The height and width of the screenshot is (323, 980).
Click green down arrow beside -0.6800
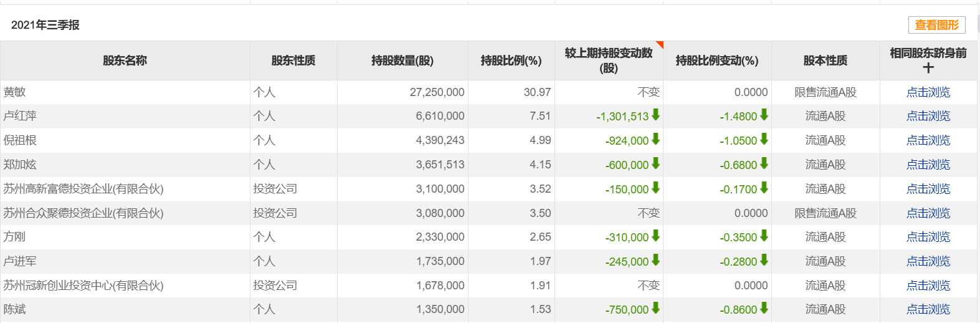(764, 164)
